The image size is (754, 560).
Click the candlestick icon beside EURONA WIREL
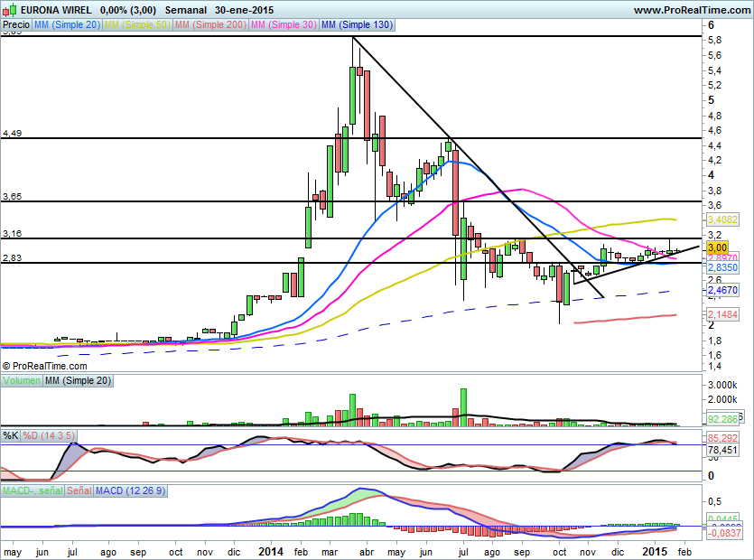click(x=11, y=9)
